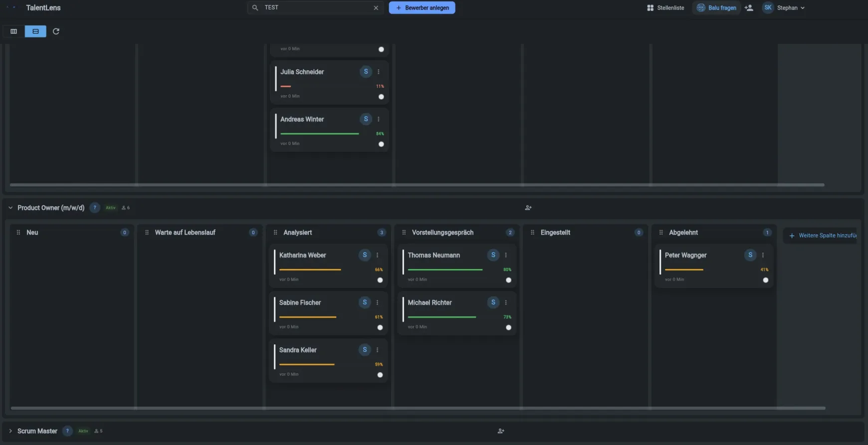Open Sandra Keller card options menu
868x445 pixels.
(377, 350)
